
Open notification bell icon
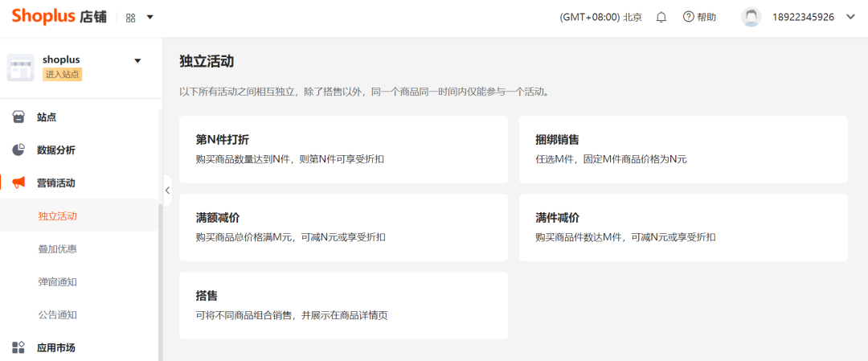[x=661, y=17]
